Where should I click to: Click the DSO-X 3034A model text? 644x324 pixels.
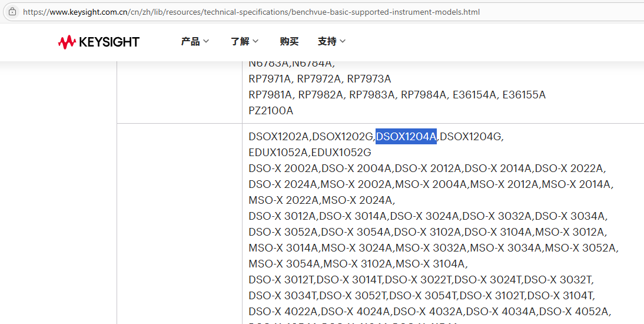(570, 217)
